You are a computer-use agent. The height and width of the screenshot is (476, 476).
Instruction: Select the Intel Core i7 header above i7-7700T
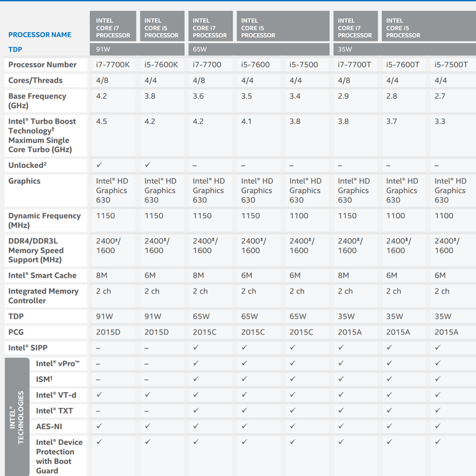355,26
